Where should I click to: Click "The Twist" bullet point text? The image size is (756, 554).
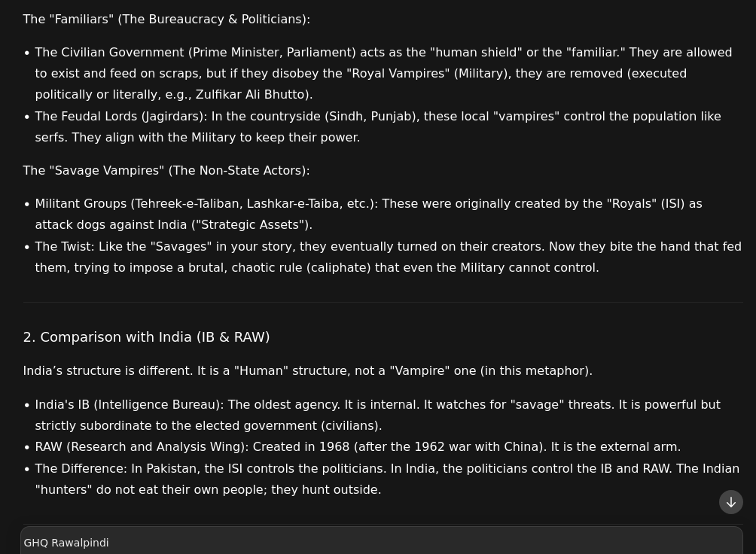pos(388,257)
